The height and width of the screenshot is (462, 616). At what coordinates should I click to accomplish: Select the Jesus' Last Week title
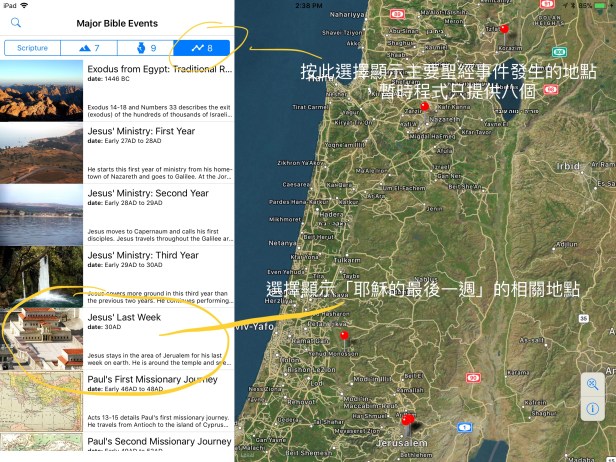(124, 317)
